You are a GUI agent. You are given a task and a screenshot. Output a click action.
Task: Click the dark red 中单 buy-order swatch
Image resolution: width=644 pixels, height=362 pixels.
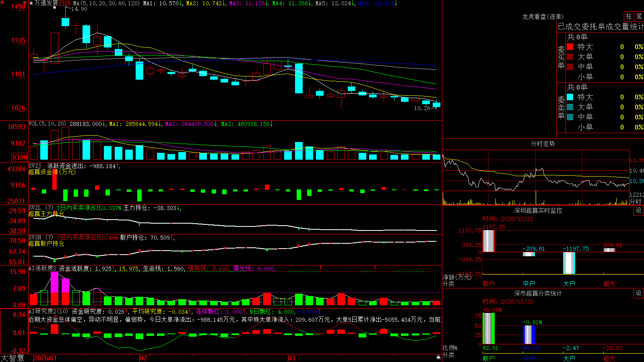click(570, 66)
